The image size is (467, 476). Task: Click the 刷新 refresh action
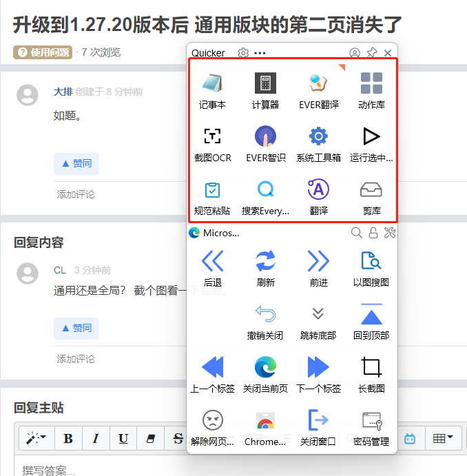click(265, 269)
